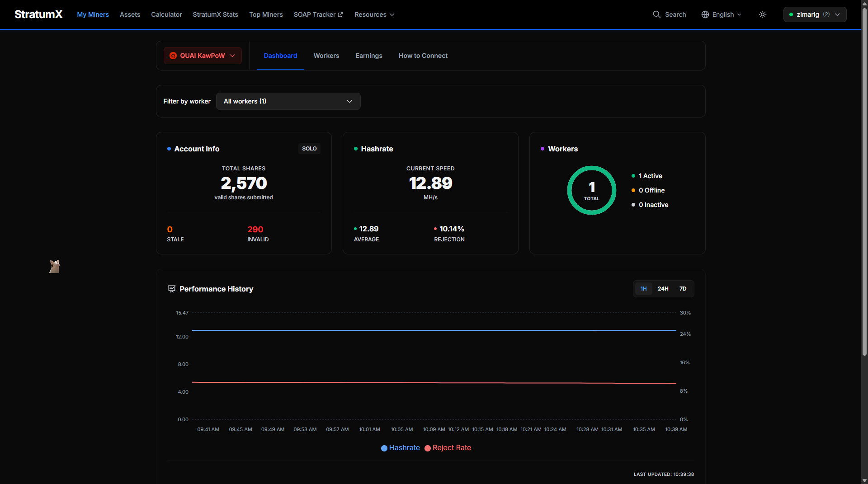This screenshot has height=484, width=868.
Task: Click the QUAI coin logo icon
Action: (173, 56)
